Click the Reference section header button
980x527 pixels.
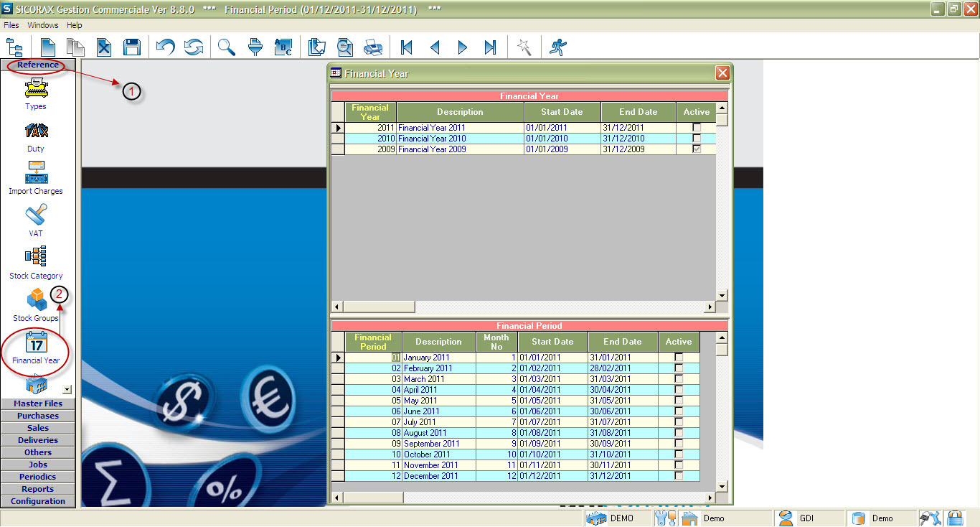(x=38, y=65)
